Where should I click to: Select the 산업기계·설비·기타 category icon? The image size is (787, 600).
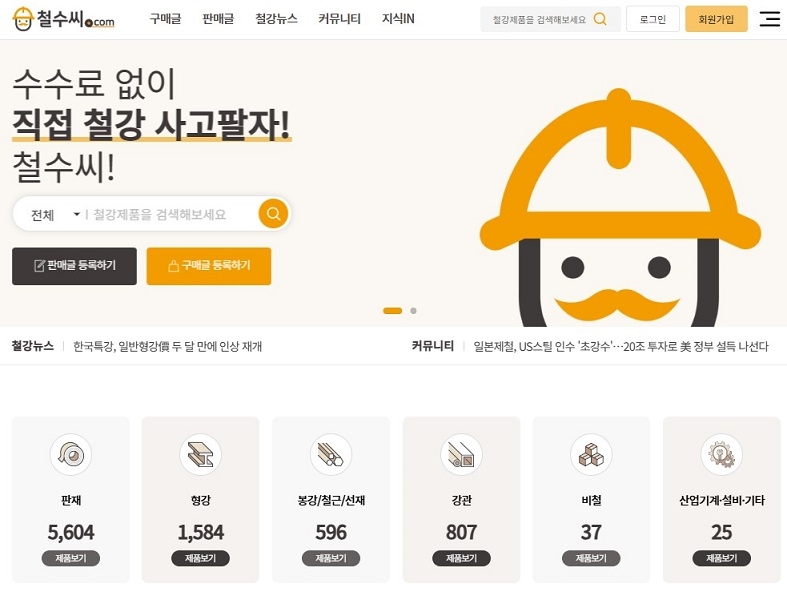721,455
